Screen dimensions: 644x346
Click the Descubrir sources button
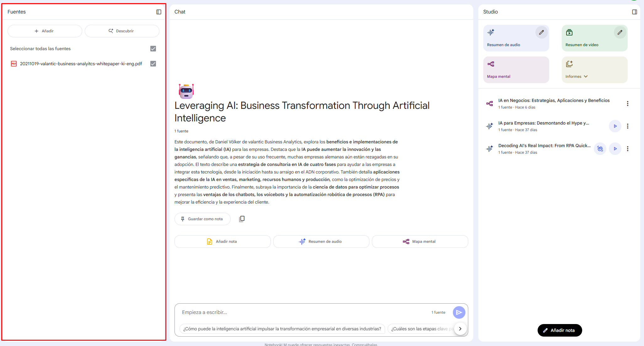(122, 31)
